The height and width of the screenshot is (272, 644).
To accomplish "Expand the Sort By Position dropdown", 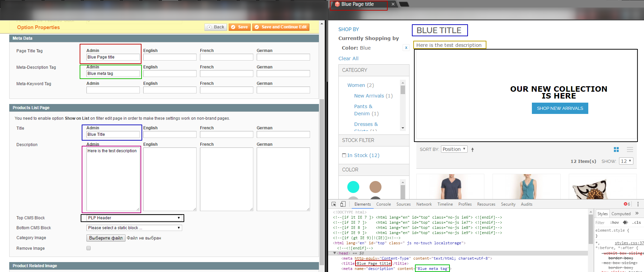I will (x=454, y=149).
